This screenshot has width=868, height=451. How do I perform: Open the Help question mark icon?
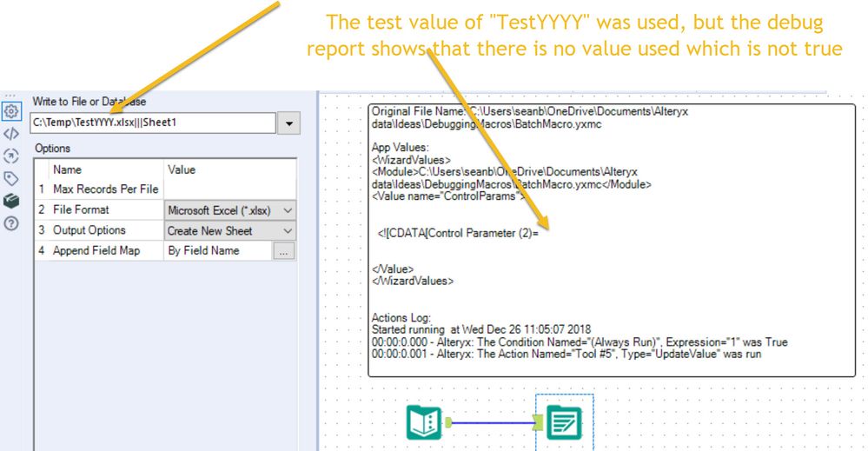coord(11,223)
